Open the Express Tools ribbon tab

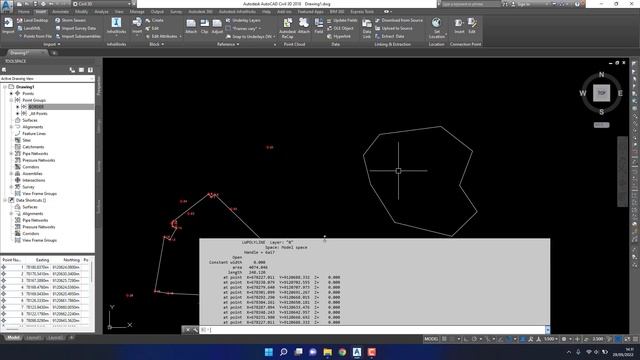[362, 12]
